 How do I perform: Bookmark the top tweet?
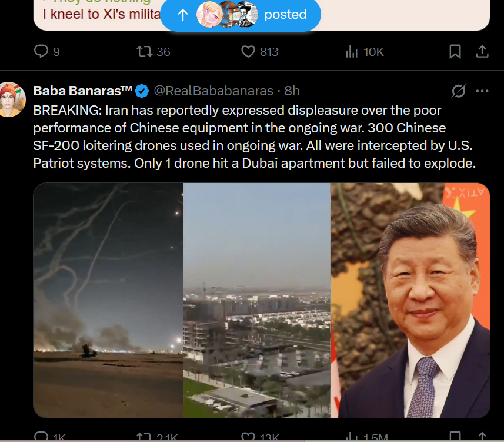click(x=455, y=51)
